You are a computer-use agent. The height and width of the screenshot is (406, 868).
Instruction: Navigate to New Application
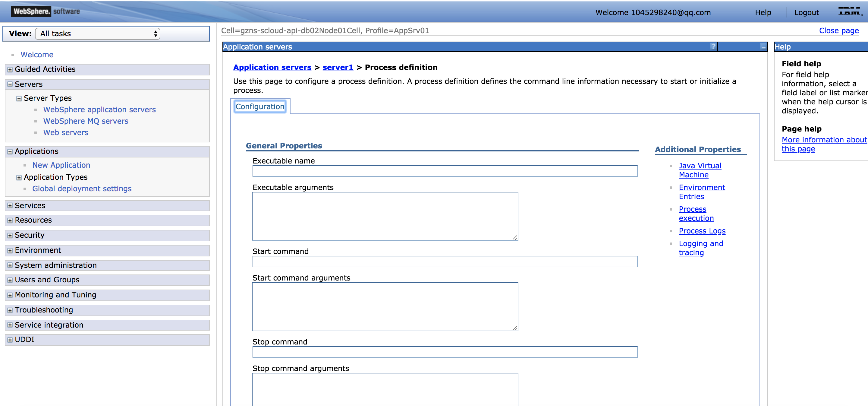tap(61, 165)
